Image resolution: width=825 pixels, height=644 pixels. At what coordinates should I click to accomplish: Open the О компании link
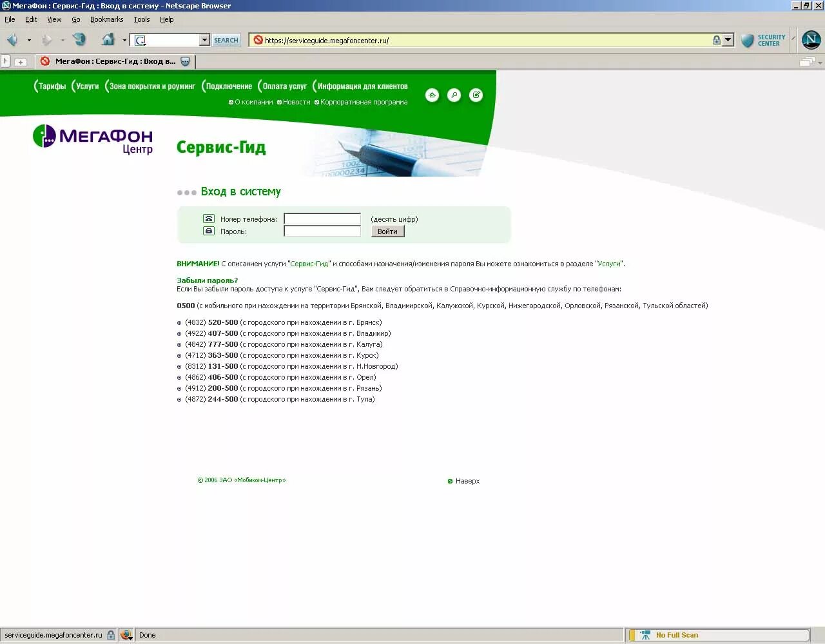tap(253, 102)
